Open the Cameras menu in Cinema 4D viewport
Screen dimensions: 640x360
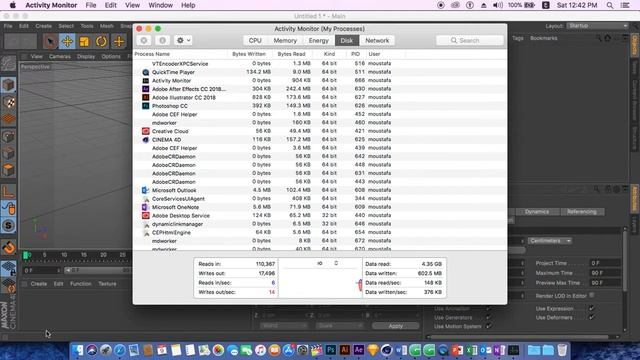click(x=60, y=56)
